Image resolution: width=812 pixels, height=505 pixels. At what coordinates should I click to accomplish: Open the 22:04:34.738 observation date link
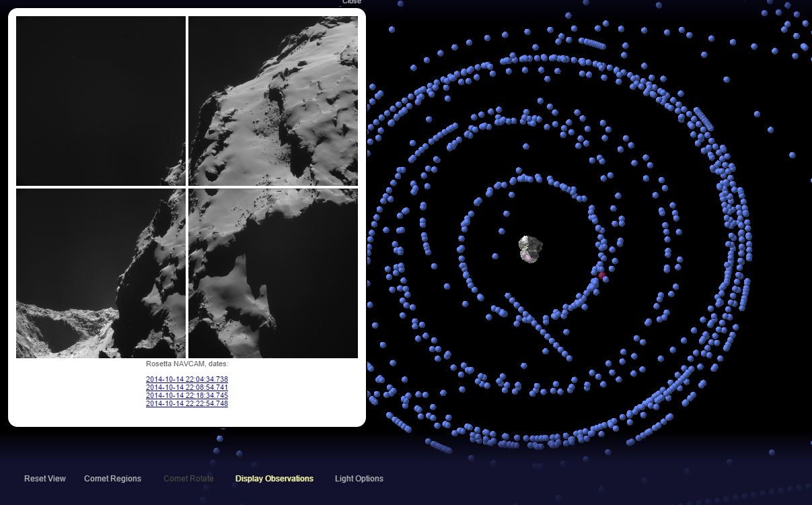point(187,380)
